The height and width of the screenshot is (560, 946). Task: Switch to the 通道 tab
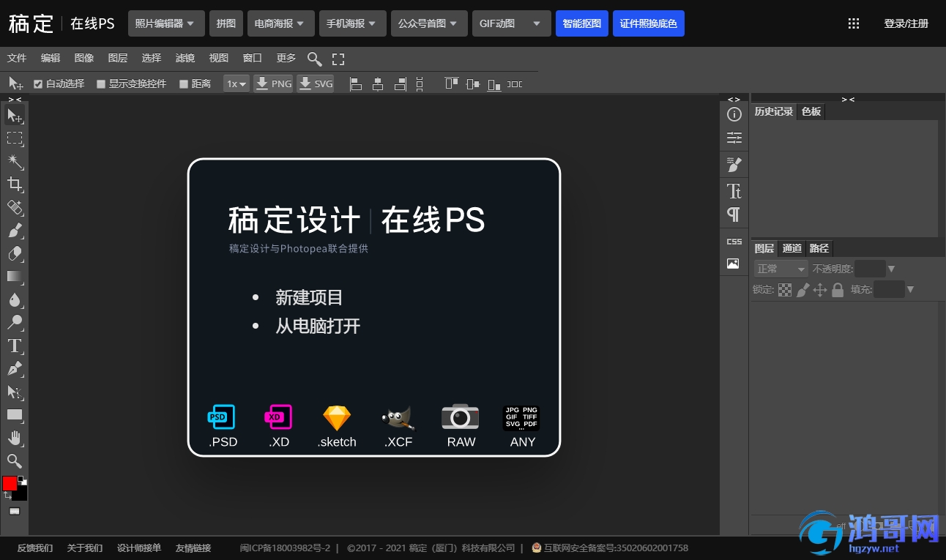tap(792, 249)
